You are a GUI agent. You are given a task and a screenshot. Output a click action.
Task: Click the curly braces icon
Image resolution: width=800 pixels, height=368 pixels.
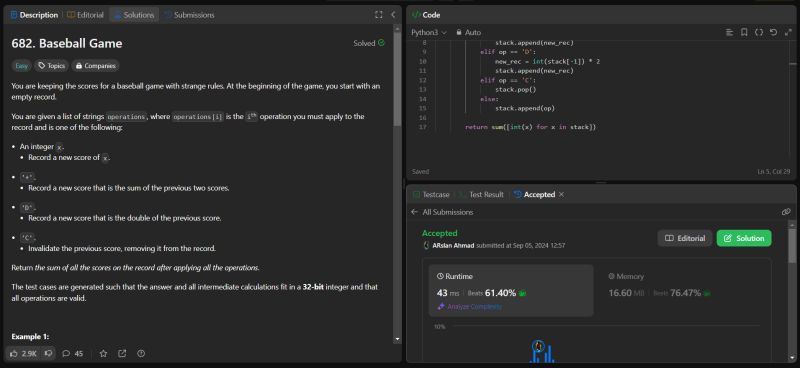pos(759,32)
